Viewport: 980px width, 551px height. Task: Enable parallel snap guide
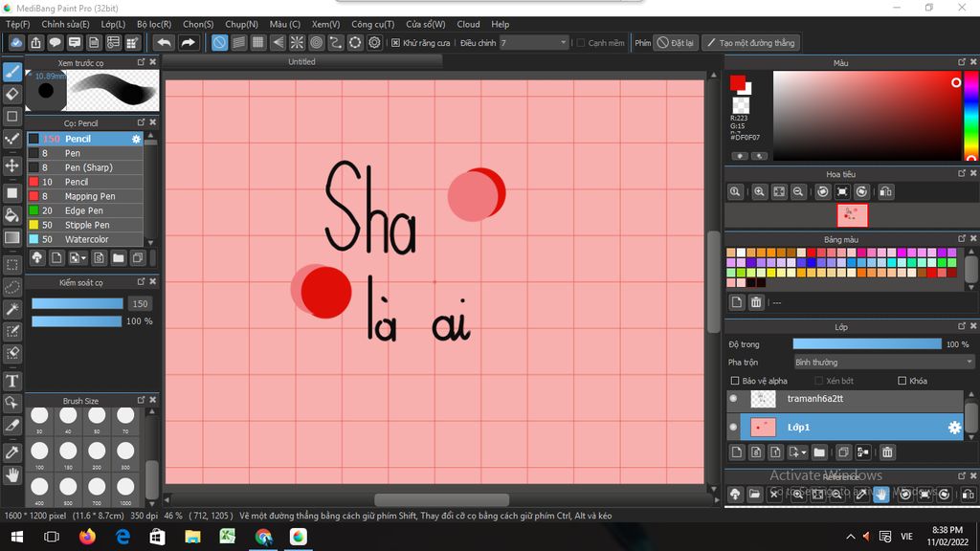tap(238, 42)
